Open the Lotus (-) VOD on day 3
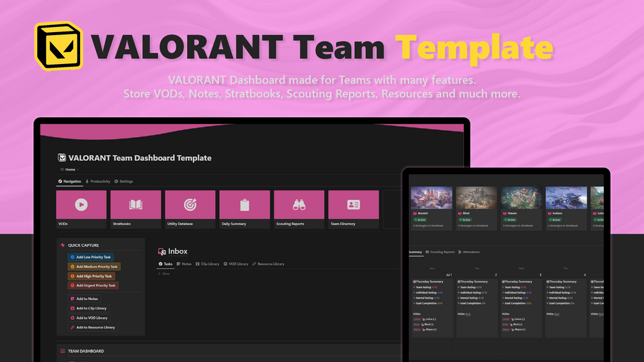 tap(518, 319)
